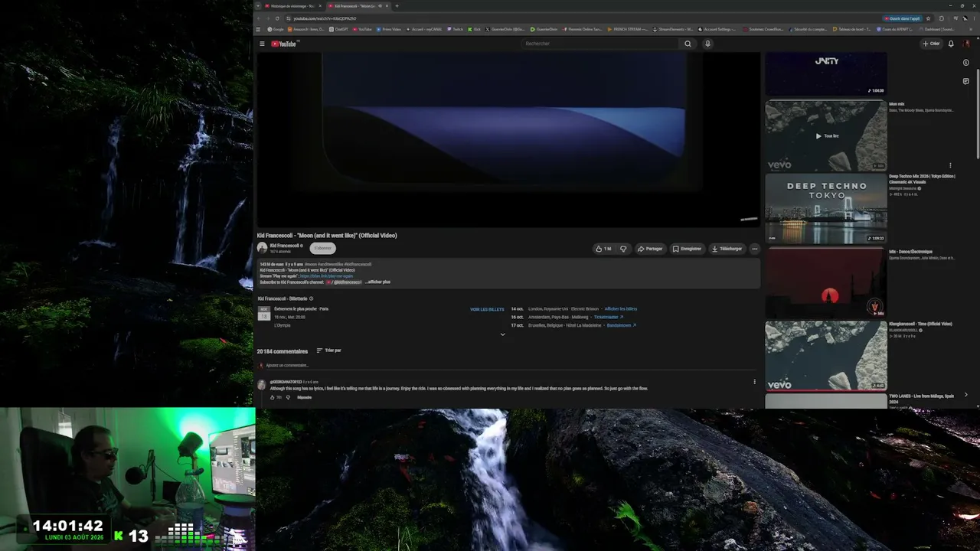
Task: Play the Mon mix playlist thumbnail
Action: [826, 135]
